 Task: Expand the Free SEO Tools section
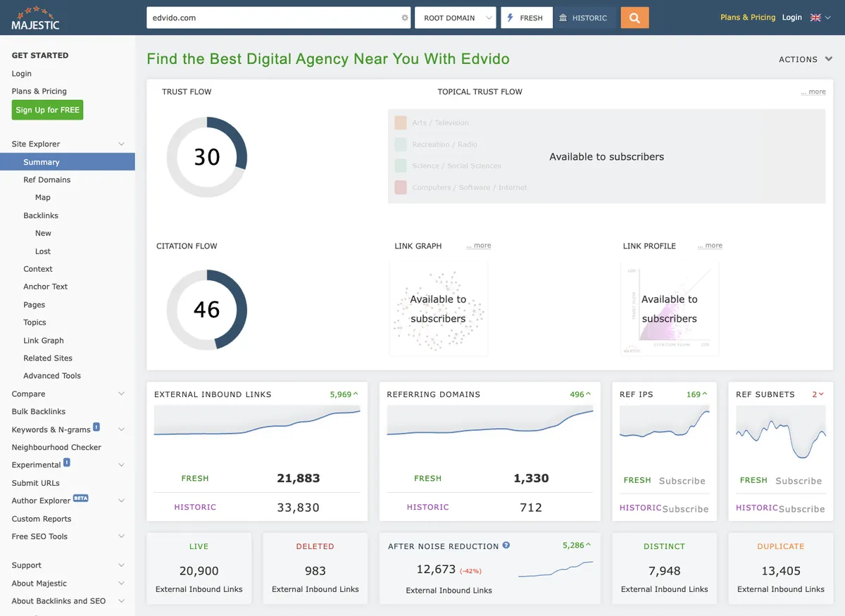coord(121,536)
